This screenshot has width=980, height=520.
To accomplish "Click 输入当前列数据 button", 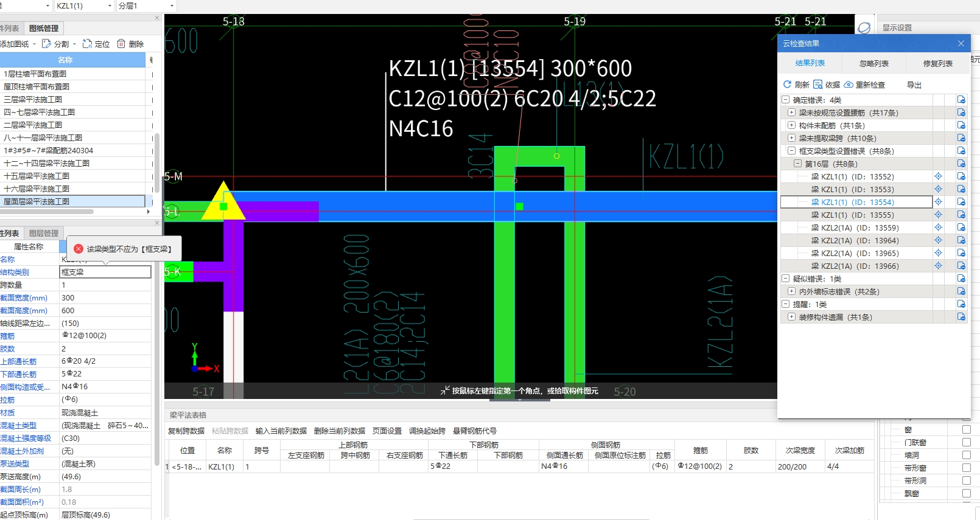I will pos(281,431).
